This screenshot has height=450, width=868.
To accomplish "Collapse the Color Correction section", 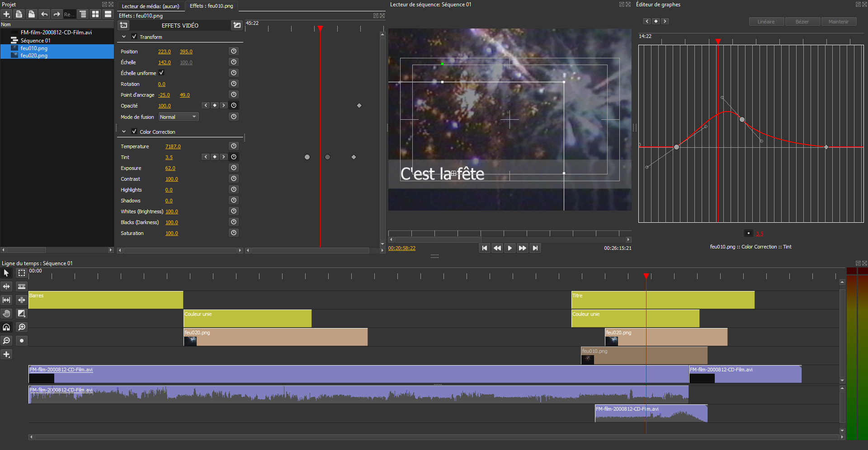I will [x=123, y=131].
